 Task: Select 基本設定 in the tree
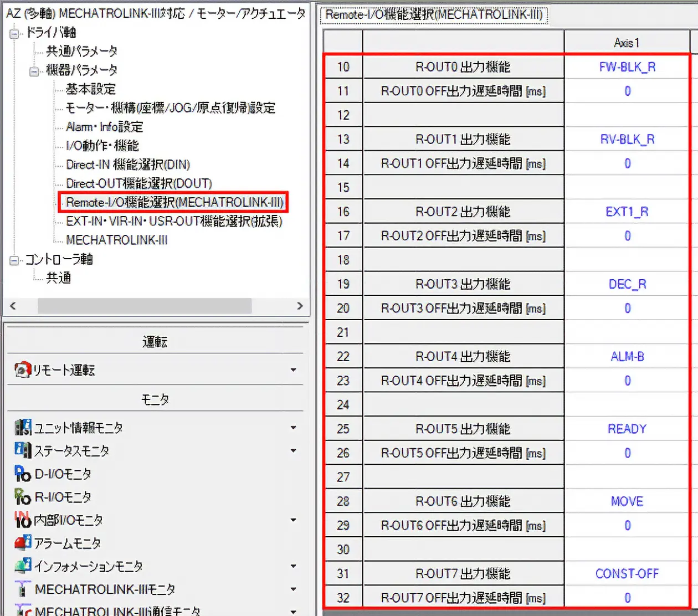click(91, 89)
